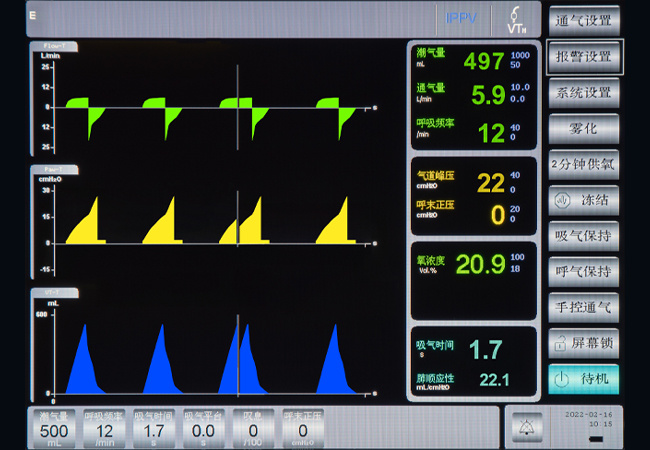650x450 pixels.
Task: Open 通气设置 ventilation settings menu
Action: (584, 20)
